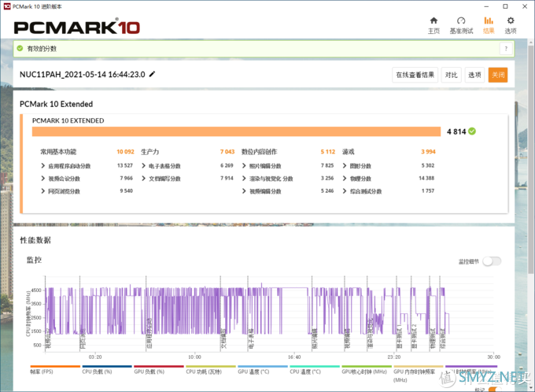Viewport: 535px width, 392px height.
Task: Click the CPU clock frequency monitoring graph
Action: coord(269,314)
